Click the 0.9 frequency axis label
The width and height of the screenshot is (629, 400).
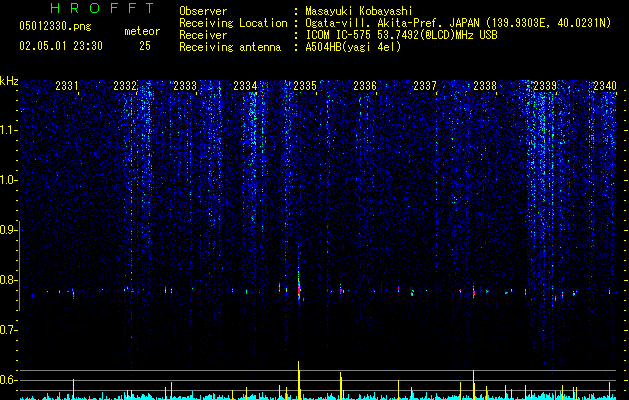click(x=8, y=230)
